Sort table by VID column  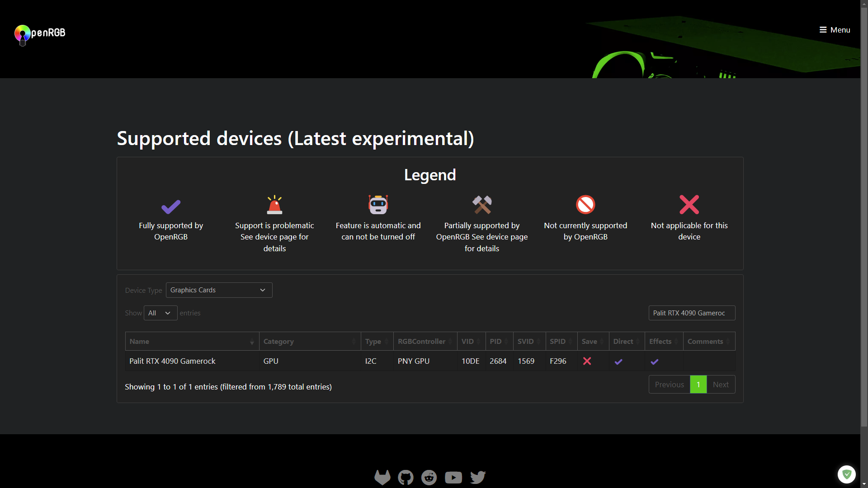471,342
